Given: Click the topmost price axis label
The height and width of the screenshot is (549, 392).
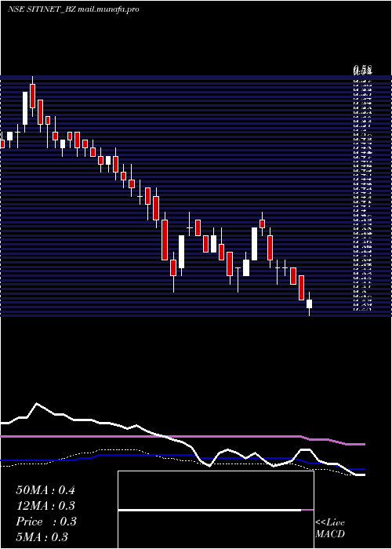Looking at the screenshot, I should (x=362, y=70).
